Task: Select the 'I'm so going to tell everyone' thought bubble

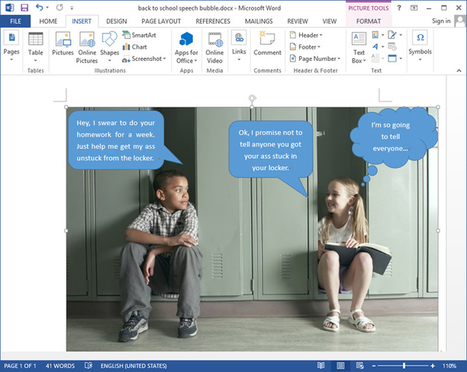Action: click(x=393, y=137)
